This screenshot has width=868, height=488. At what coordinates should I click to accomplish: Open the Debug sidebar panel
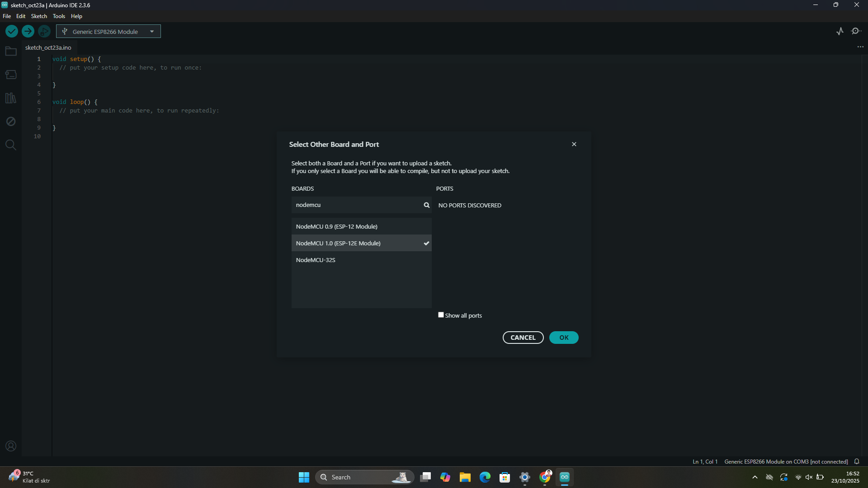11,122
